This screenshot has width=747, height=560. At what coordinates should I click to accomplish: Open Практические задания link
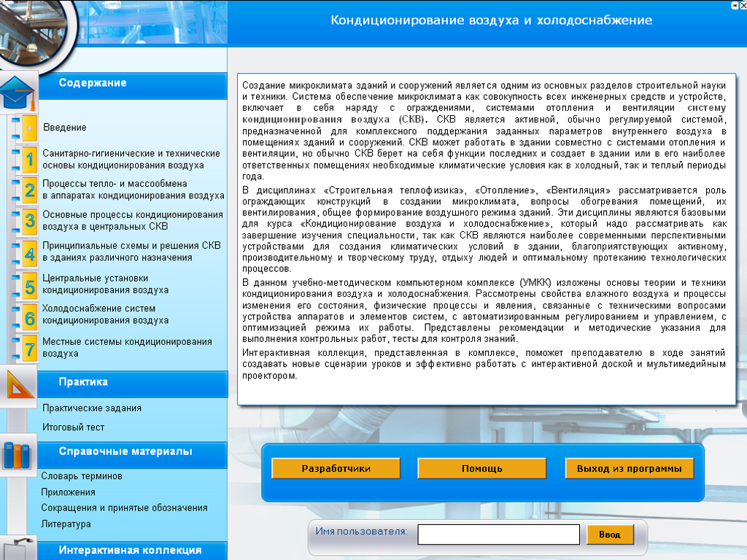coord(92,408)
